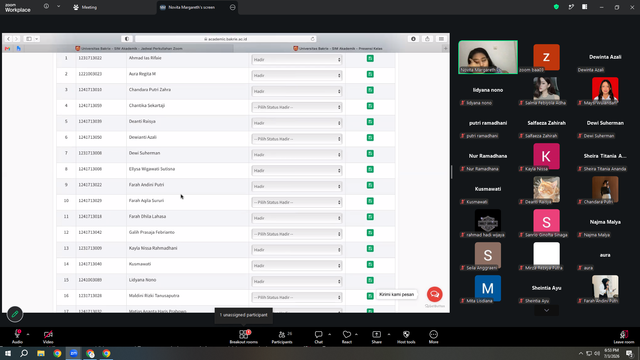Click green save icon for Chandara Putri Zahra

coord(370,90)
